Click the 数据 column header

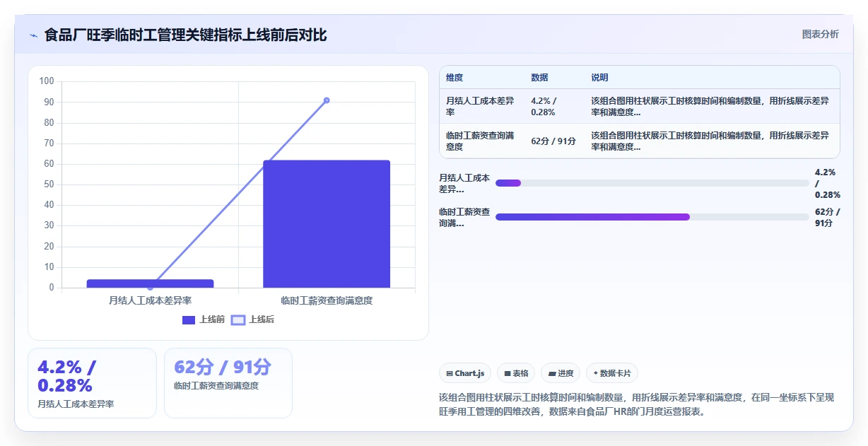pos(539,78)
